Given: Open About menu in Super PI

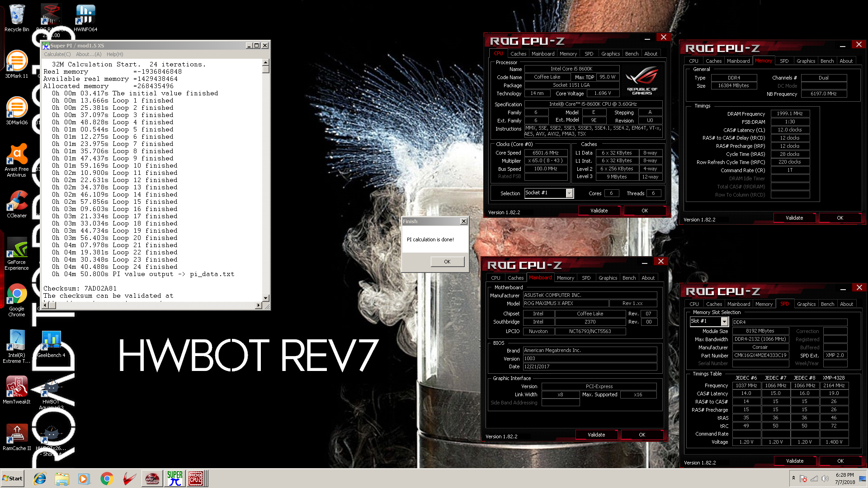Looking at the screenshot, I should coord(89,54).
